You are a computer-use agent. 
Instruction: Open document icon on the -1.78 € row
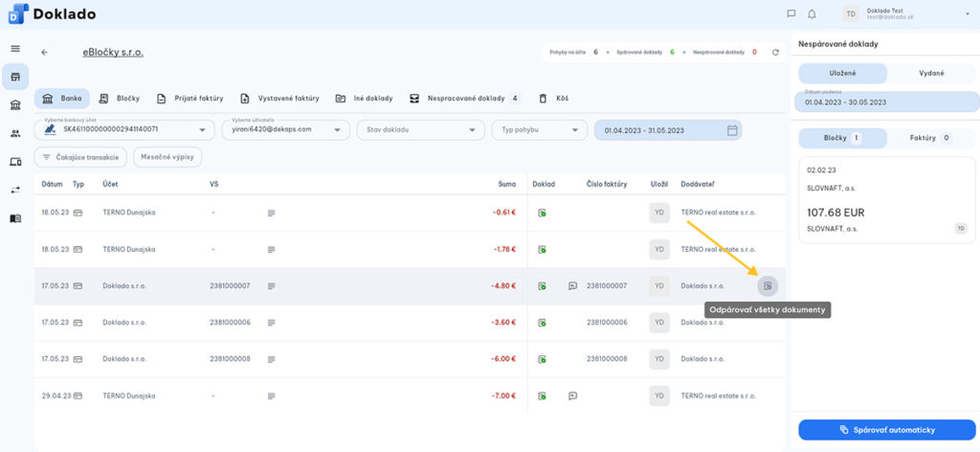coord(542,249)
